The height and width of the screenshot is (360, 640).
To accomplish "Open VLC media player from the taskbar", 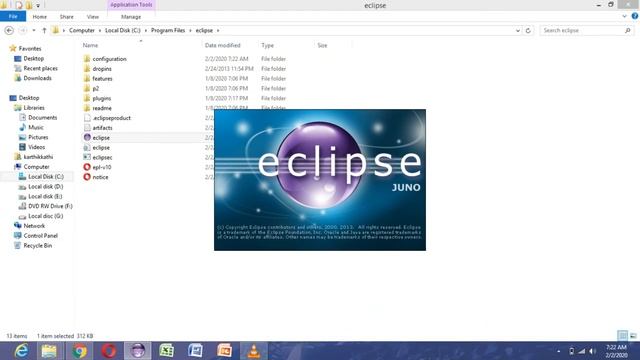I will coord(253,351).
